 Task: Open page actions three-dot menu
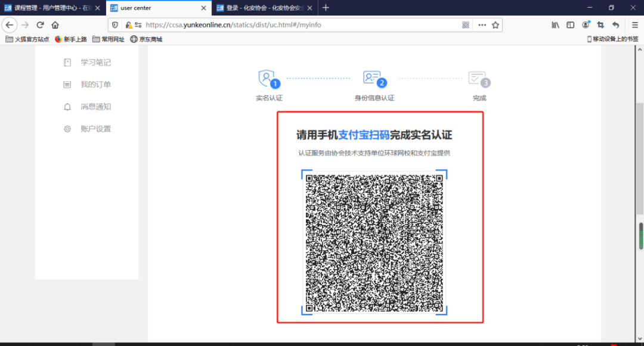[482, 25]
